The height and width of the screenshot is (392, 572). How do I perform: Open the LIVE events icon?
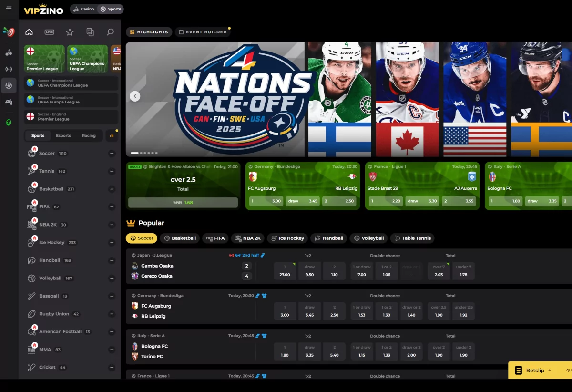50,32
